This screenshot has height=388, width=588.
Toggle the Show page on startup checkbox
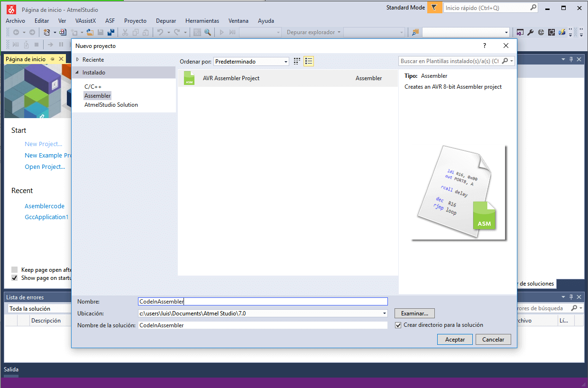pyautogui.click(x=15, y=278)
